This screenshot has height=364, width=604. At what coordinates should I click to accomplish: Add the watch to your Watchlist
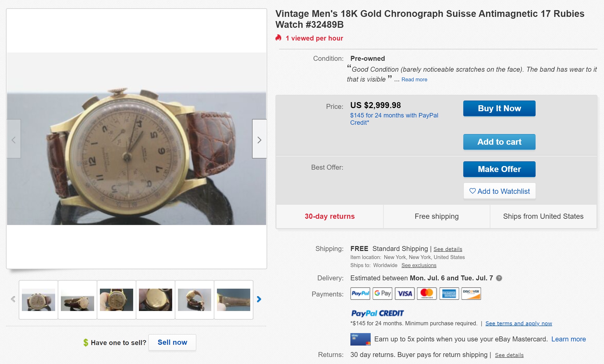click(x=499, y=191)
